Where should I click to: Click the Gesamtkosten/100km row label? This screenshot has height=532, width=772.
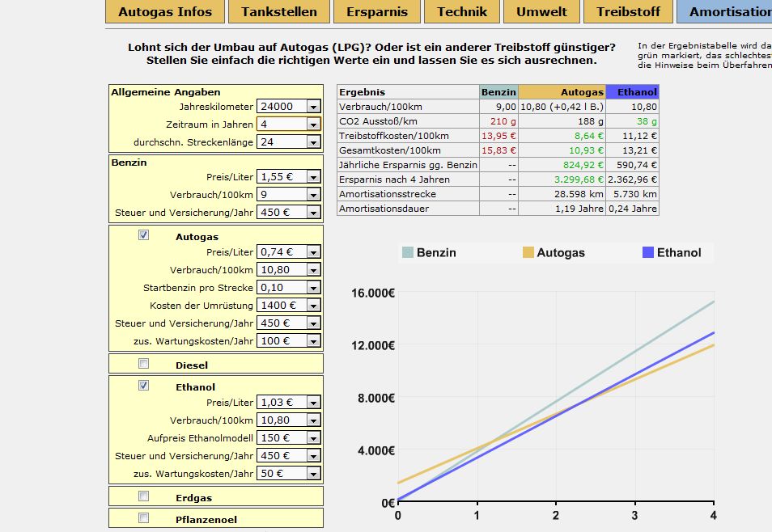pos(390,150)
